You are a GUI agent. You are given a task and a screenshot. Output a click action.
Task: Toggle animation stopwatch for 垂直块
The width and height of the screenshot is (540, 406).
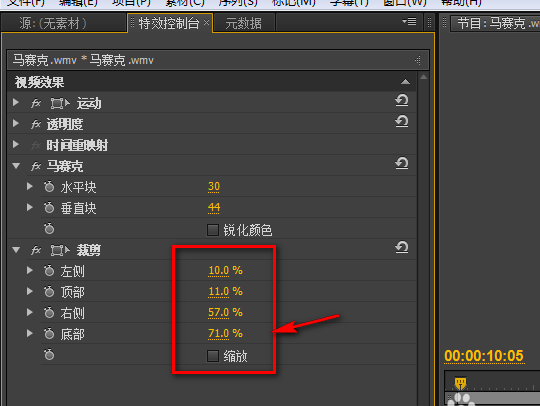49,208
